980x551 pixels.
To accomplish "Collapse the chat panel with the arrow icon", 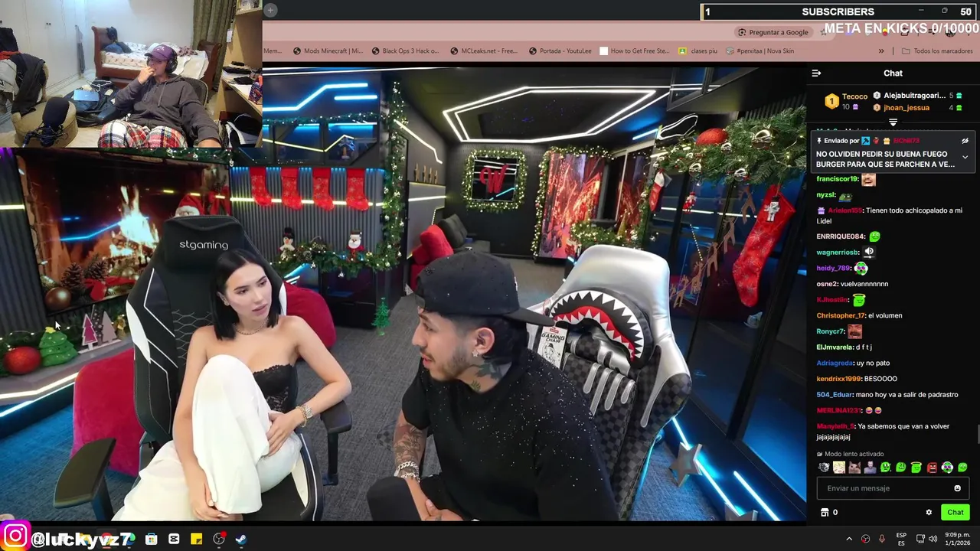I will [x=816, y=73].
